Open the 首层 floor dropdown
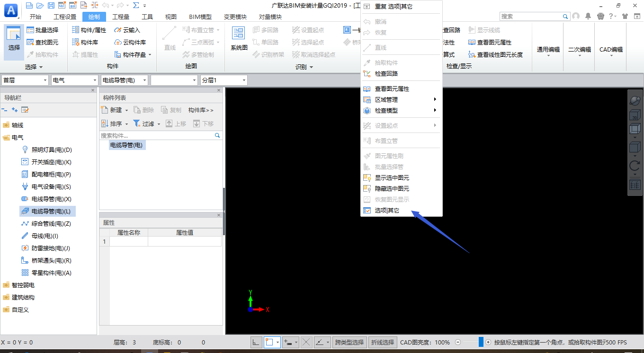 (25, 80)
